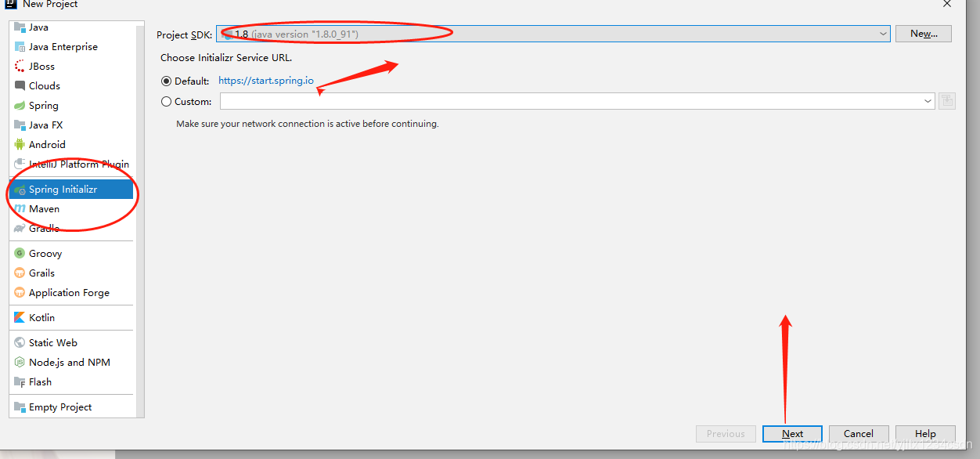
Task: Select Java Enterprise project type
Action: click(71, 47)
